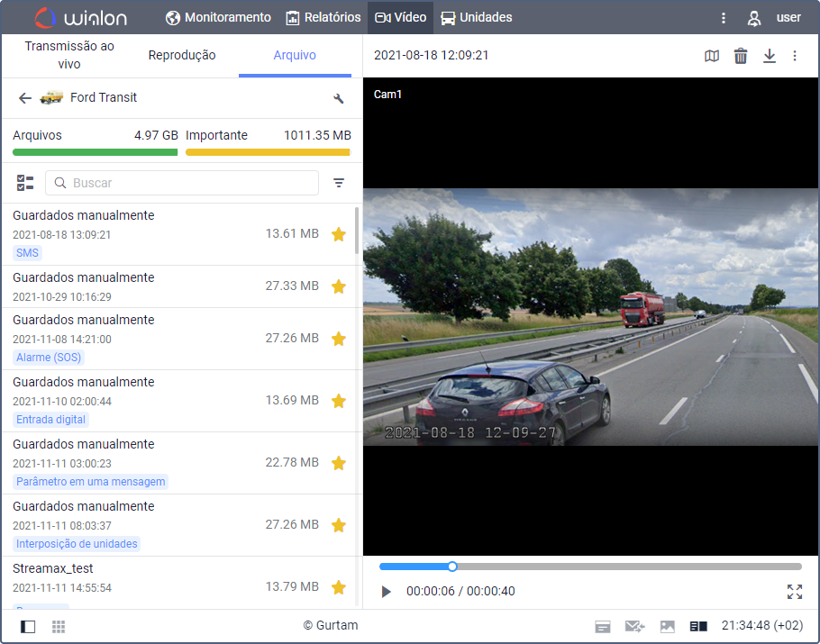Toggle the panel layout icon at bottom left
Screen dimensions: 820x644
click(x=27, y=626)
